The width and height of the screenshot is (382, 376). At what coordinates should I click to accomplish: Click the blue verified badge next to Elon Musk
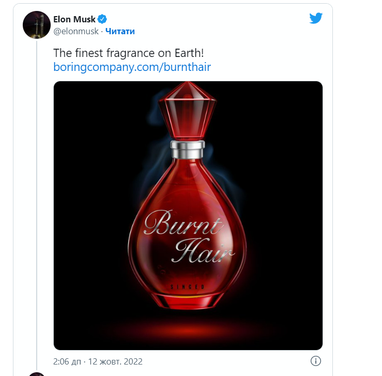click(102, 19)
